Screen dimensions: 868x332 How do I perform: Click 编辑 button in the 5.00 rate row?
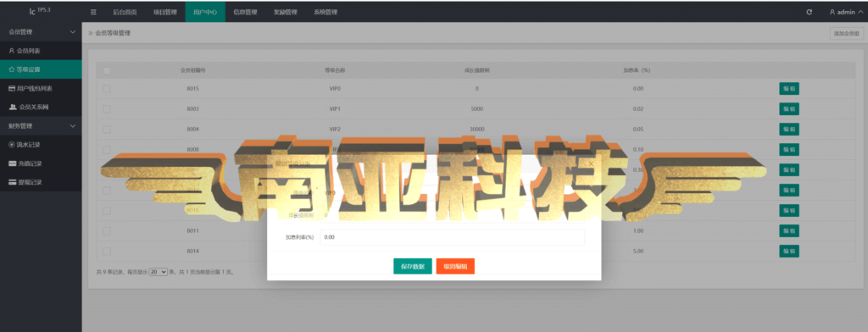(789, 252)
